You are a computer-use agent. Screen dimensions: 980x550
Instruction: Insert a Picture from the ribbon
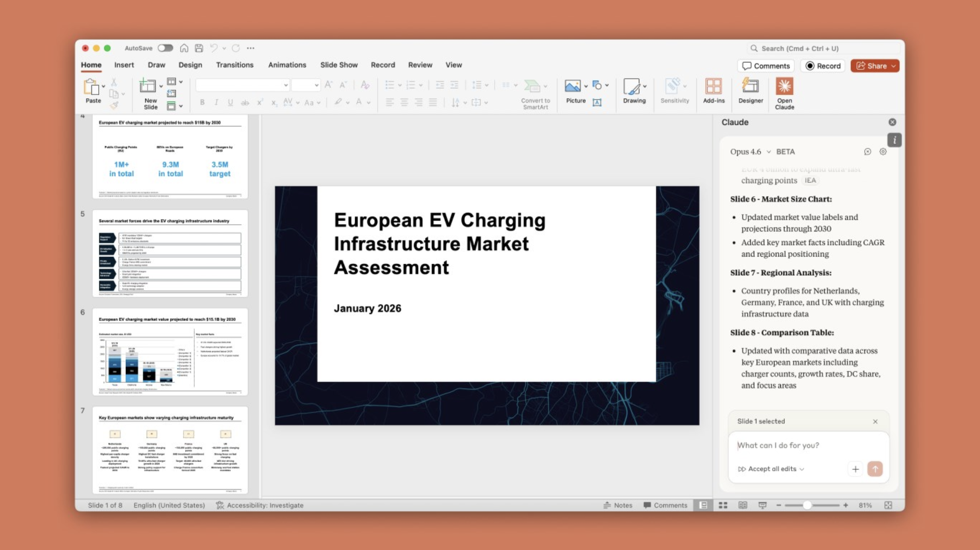[575, 93]
